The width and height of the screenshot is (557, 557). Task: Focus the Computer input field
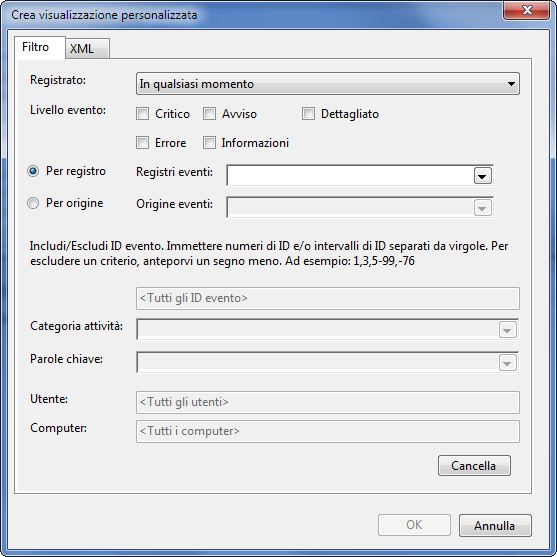[x=328, y=432]
